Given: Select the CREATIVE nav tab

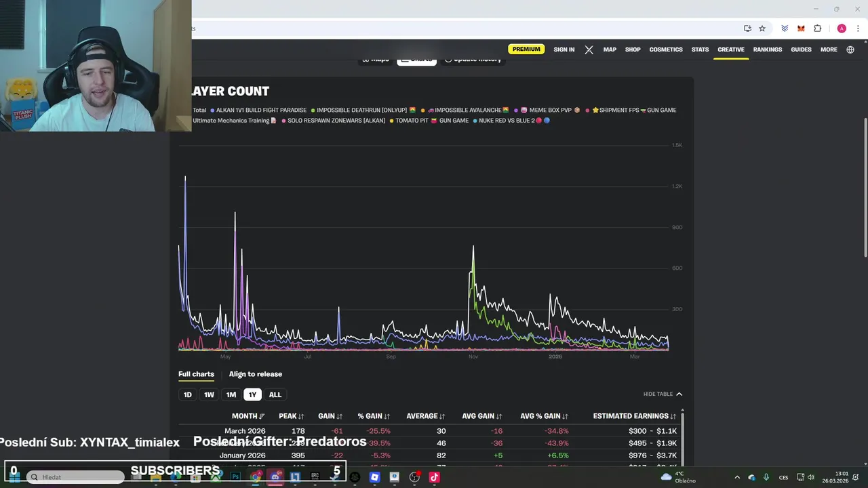Looking at the screenshot, I should coord(731,49).
